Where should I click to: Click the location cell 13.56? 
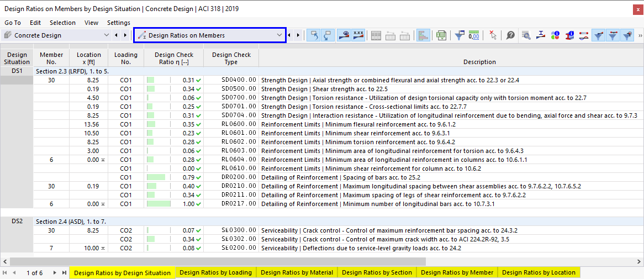(89, 123)
